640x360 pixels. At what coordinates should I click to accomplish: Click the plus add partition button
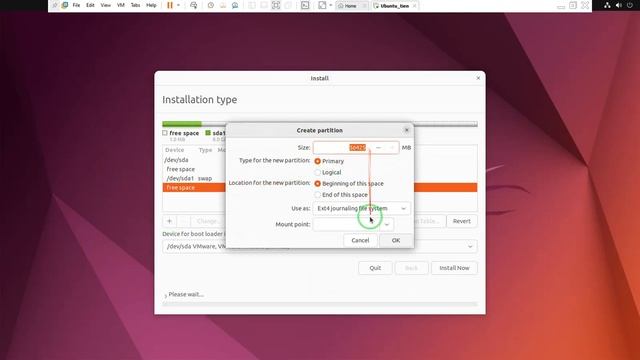(169, 221)
